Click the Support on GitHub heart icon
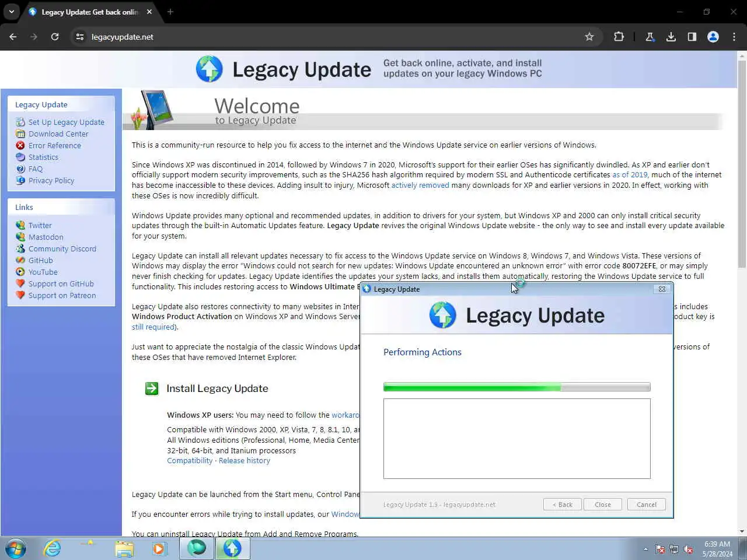Image resolution: width=747 pixels, height=560 pixels. [x=20, y=283]
